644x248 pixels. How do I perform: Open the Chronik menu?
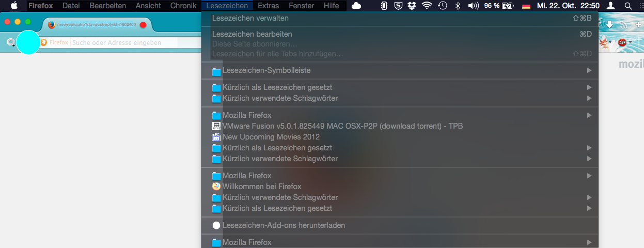183,6
